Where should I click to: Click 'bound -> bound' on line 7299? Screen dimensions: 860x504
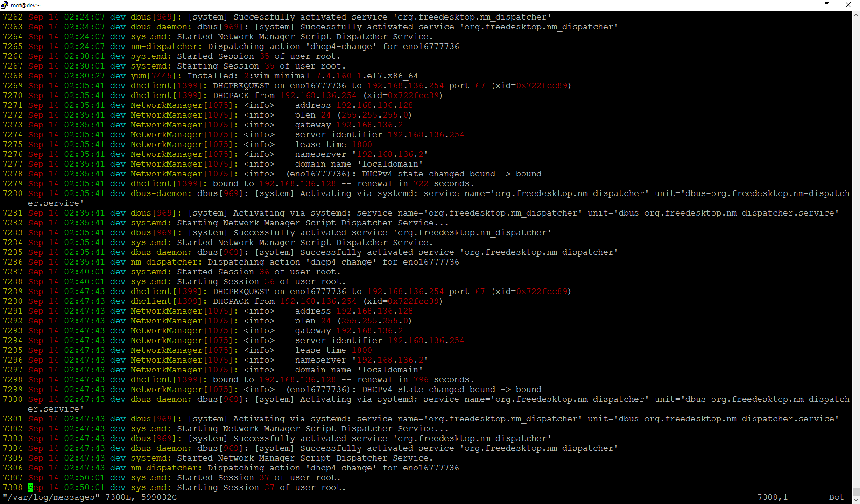click(x=506, y=390)
